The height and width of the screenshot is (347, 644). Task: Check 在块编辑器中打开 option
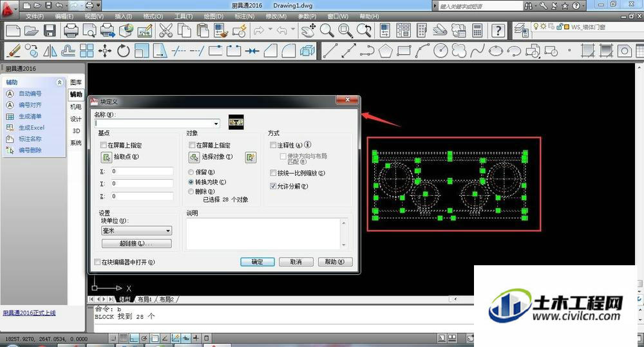click(97, 262)
